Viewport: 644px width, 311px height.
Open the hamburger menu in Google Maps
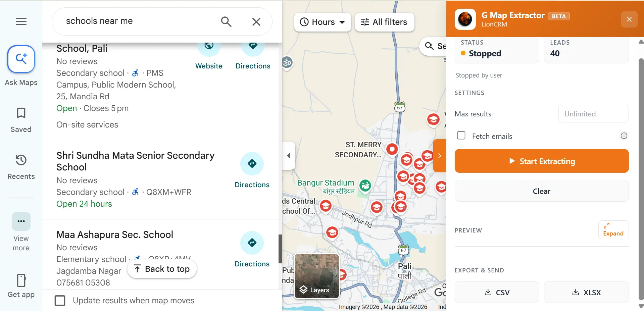(x=21, y=22)
